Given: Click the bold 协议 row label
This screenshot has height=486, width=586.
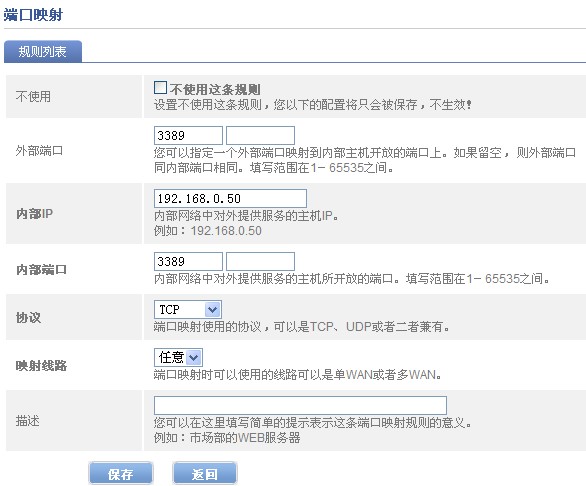Looking at the screenshot, I should 28,317.
